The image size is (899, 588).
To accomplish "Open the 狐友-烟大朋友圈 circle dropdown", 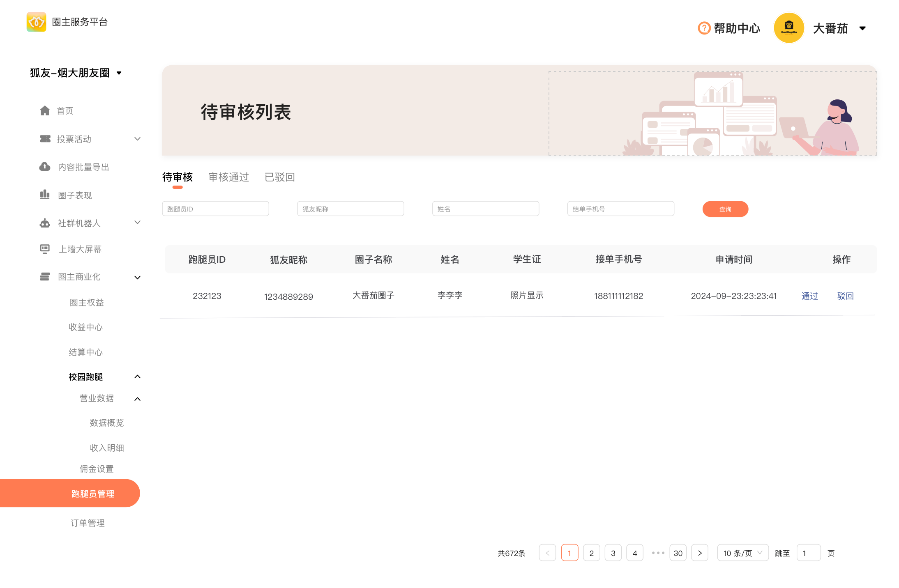I will tap(119, 73).
